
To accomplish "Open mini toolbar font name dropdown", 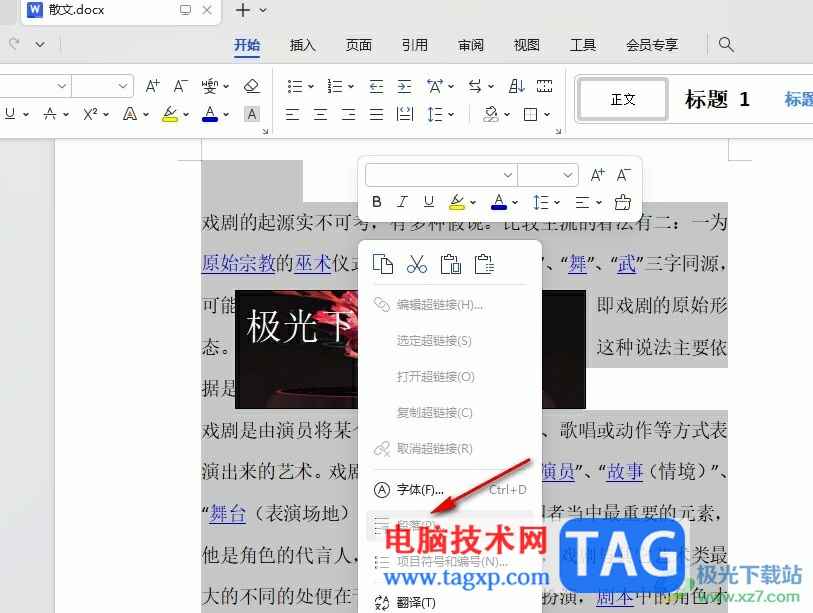I will [x=508, y=175].
